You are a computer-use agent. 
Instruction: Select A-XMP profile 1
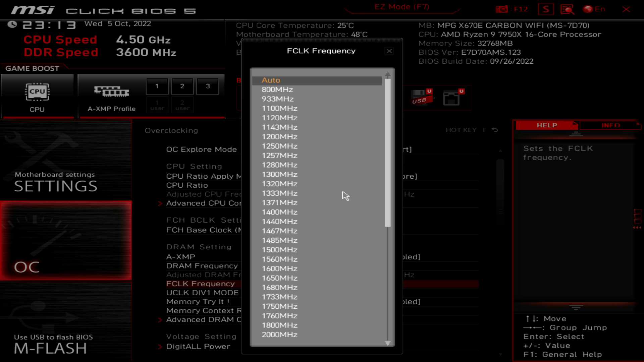[x=157, y=86]
